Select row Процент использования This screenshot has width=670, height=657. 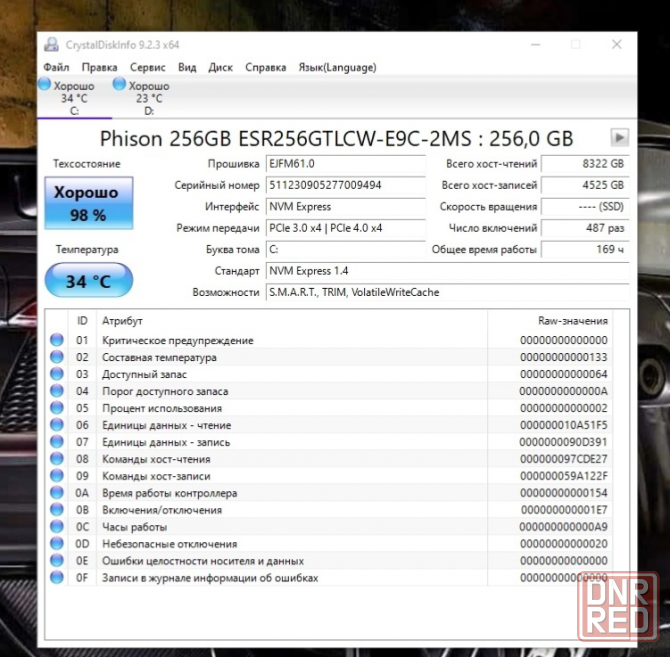coord(329,408)
